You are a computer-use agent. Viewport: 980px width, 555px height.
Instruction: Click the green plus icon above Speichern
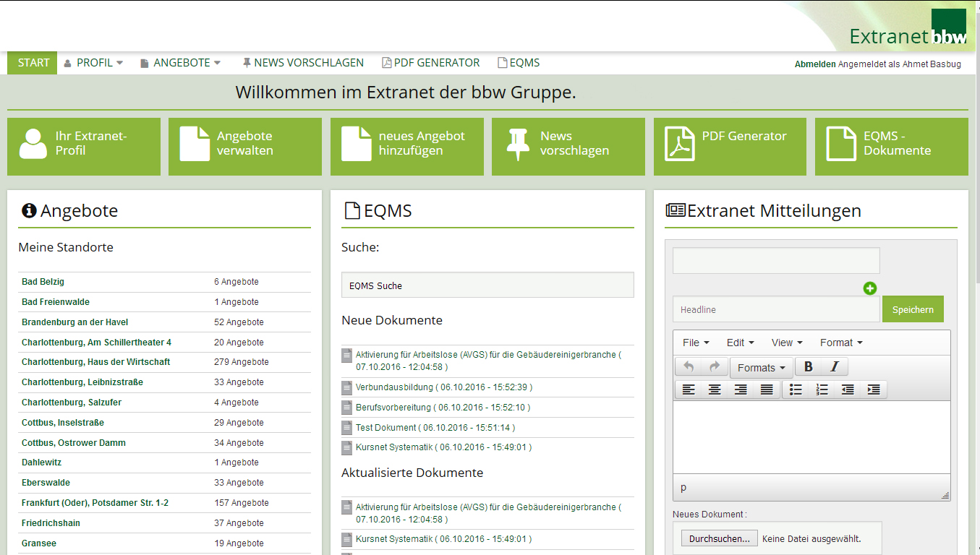tap(869, 288)
